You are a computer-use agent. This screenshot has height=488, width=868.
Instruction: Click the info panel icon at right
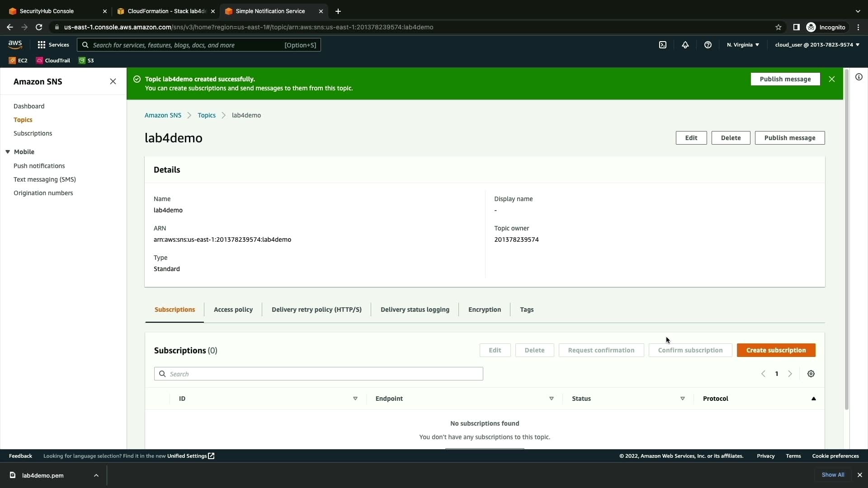(859, 77)
